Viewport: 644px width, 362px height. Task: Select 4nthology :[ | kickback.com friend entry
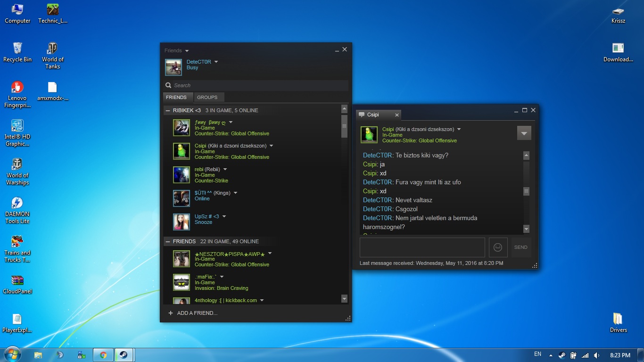pyautogui.click(x=252, y=300)
